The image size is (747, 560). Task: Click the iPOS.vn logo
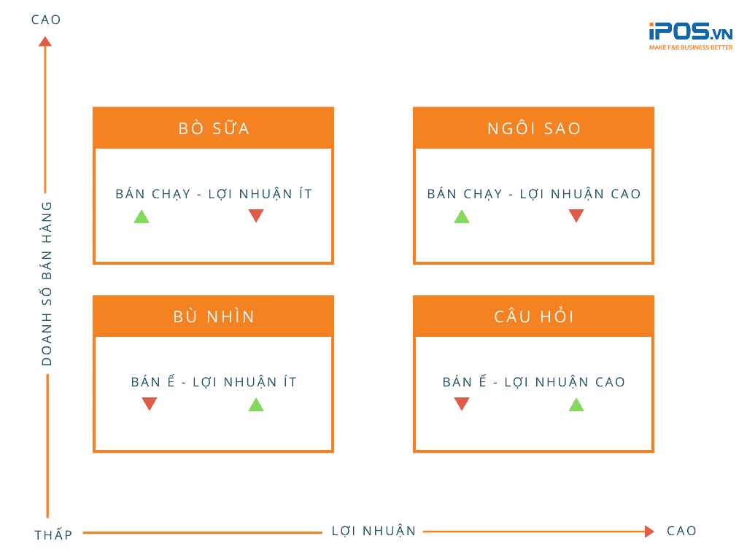point(690,36)
